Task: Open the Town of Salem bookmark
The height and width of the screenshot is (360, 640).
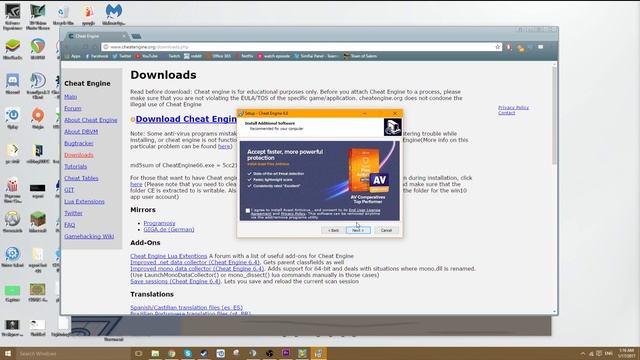Action: point(360,56)
